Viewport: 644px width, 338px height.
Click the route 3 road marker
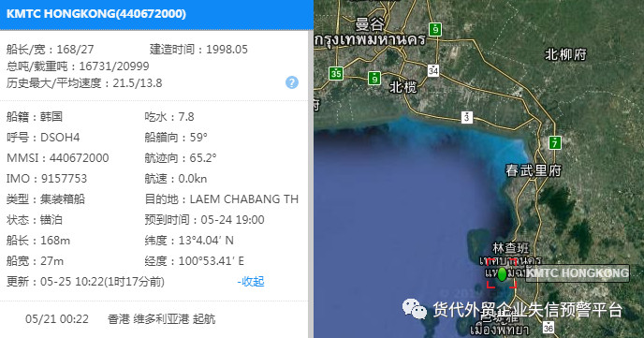click(x=466, y=117)
